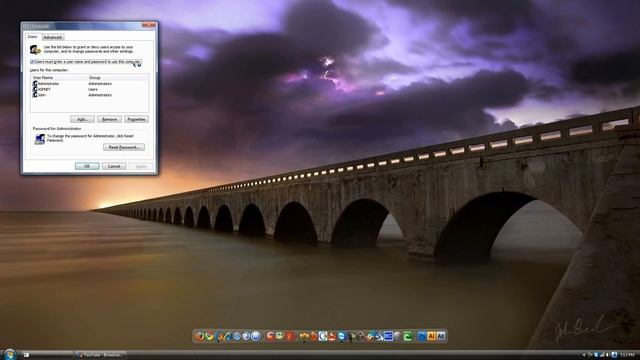Viewport: 640px width, 360px height.
Task: Confirm the dialog with OK
Action: (x=87, y=166)
